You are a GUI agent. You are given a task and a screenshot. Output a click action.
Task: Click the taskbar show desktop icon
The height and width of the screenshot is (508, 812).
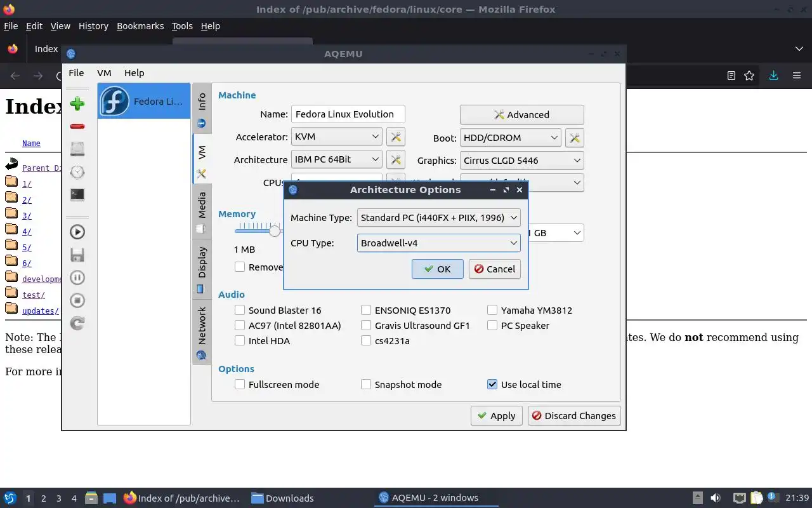pos(110,498)
